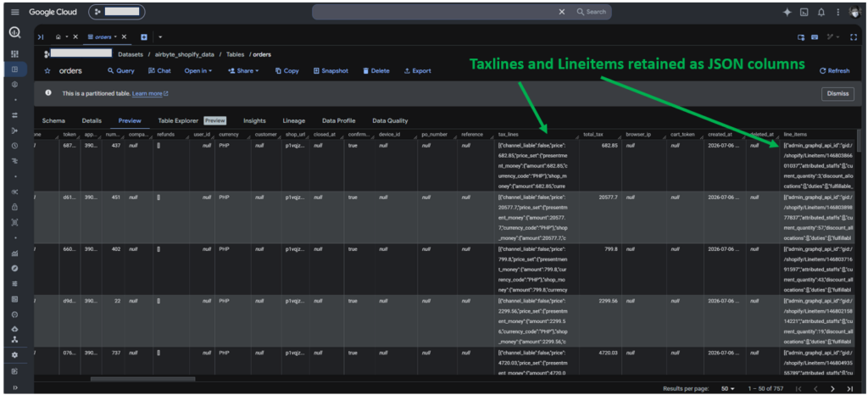Select the Preview tab
Viewport: 868px width, 395px height.
[x=130, y=120]
